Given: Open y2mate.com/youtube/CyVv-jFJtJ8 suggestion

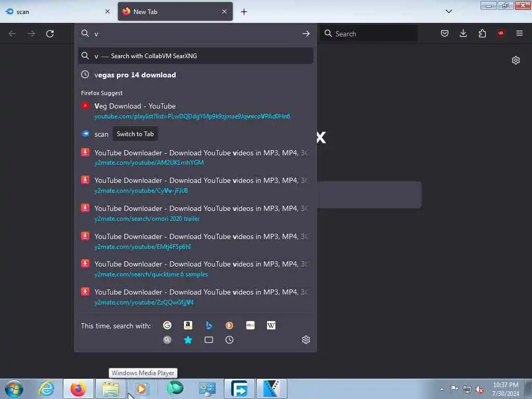Looking at the screenshot, I should pyautogui.click(x=195, y=185).
